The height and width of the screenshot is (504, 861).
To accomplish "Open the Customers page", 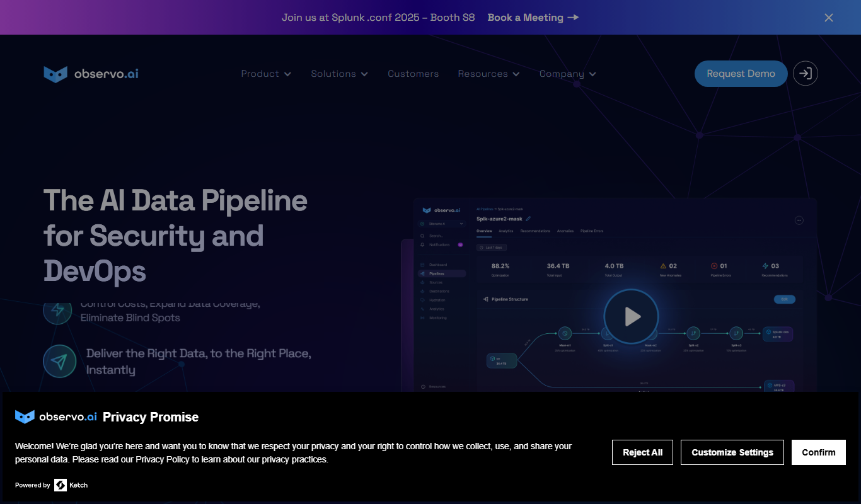I will [x=413, y=74].
